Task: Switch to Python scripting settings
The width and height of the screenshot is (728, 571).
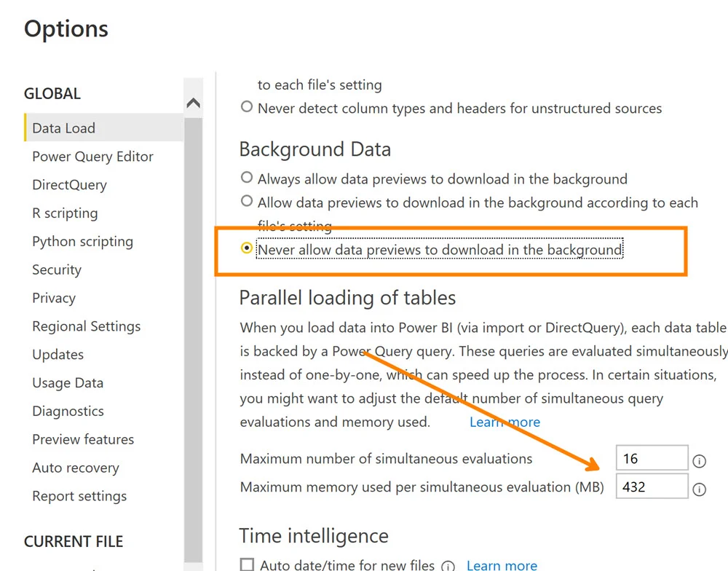Action: click(82, 242)
